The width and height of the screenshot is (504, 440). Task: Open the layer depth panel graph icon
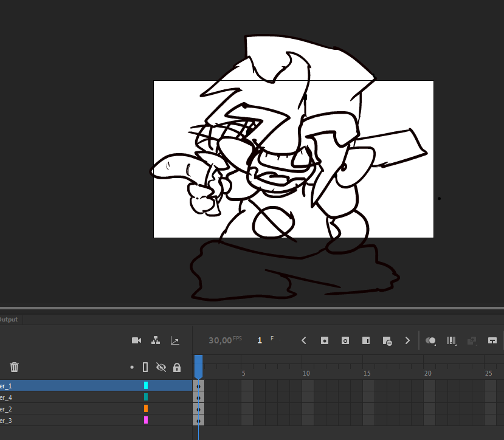[175, 340]
